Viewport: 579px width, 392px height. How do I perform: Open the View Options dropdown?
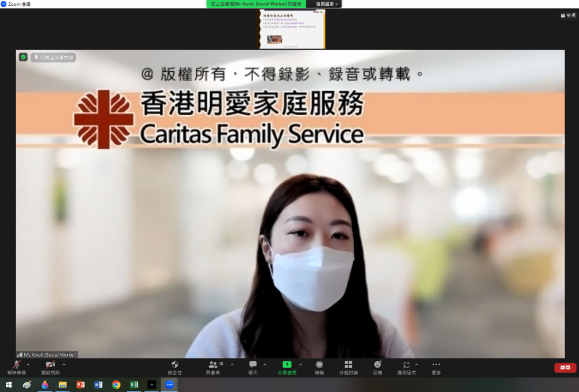click(327, 3)
